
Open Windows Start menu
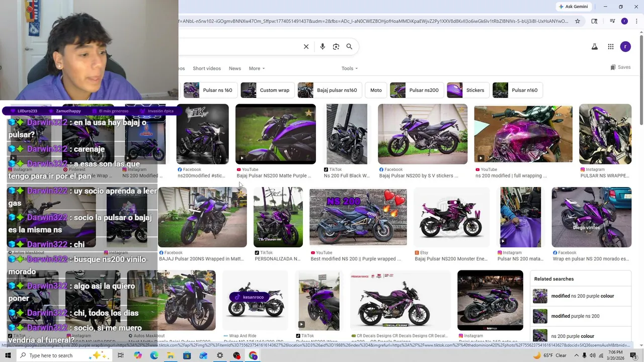coord(8,355)
